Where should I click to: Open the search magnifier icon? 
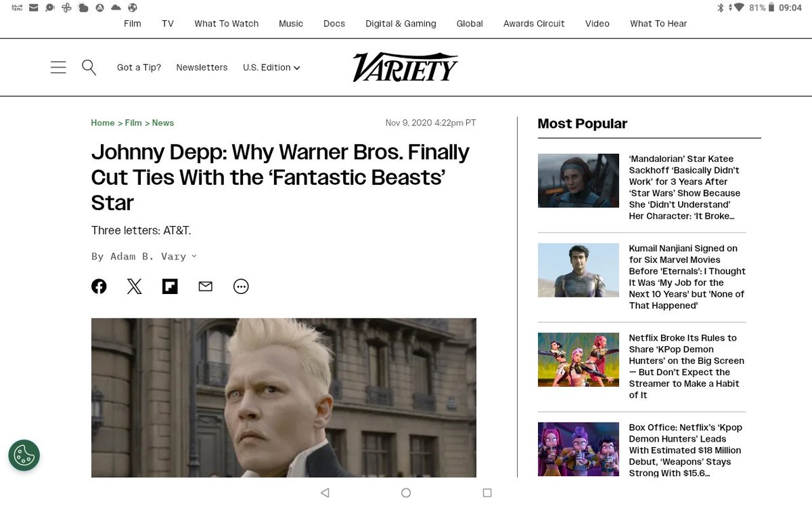tap(89, 67)
